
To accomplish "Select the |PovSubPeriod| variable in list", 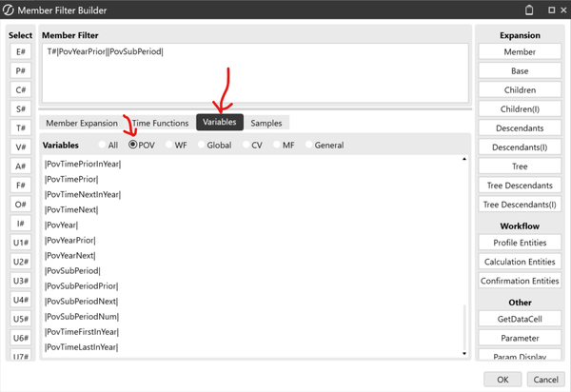I will pyautogui.click(x=72, y=271).
